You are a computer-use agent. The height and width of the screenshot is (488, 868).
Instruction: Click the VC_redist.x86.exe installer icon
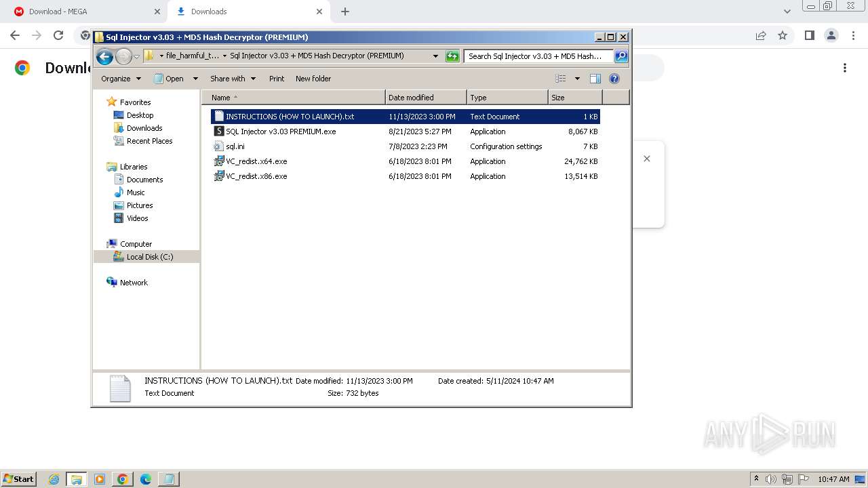point(219,176)
